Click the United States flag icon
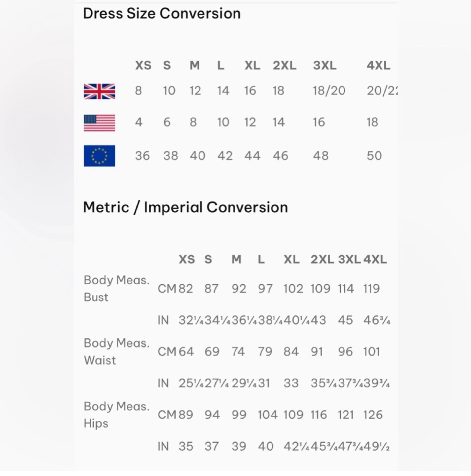 pyautogui.click(x=99, y=123)
